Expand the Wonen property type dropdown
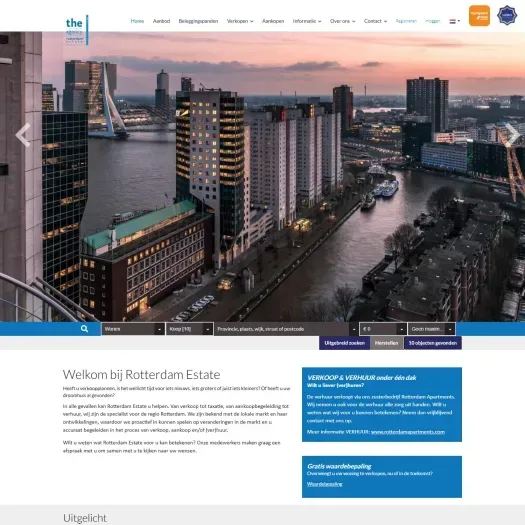525x525 pixels. point(133,329)
